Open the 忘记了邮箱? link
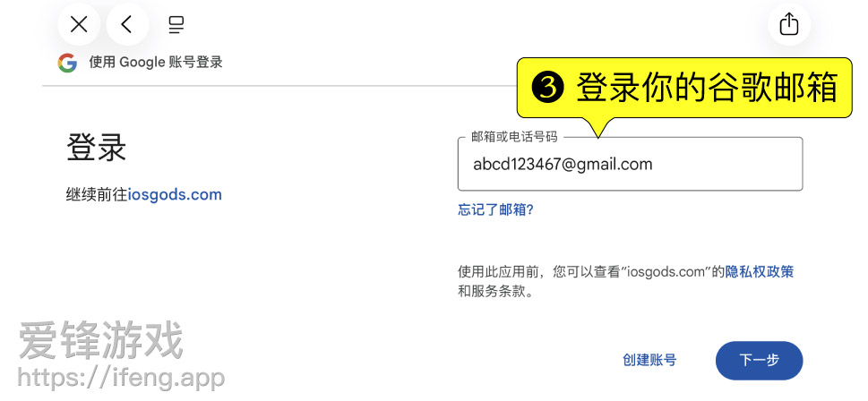 click(495, 209)
